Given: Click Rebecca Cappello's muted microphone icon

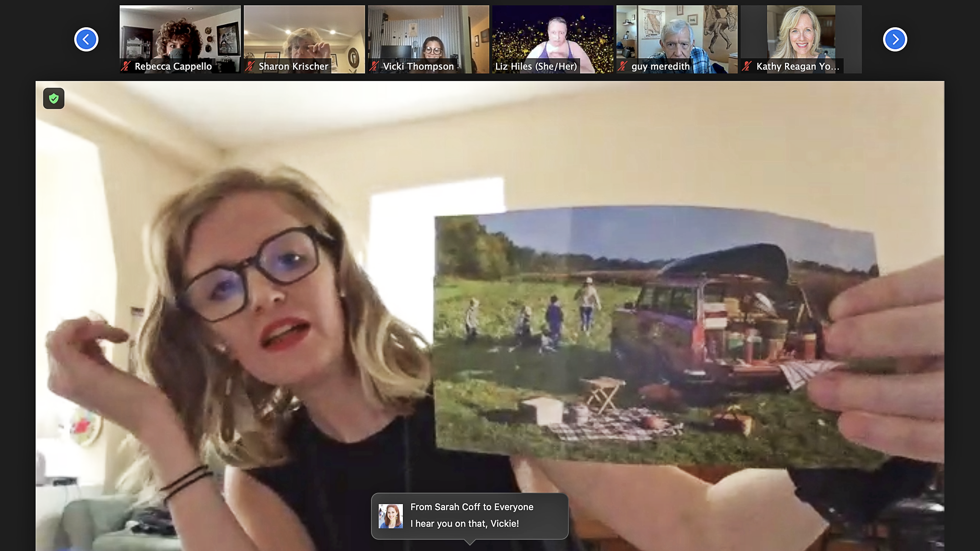Looking at the screenshot, I should (126, 66).
